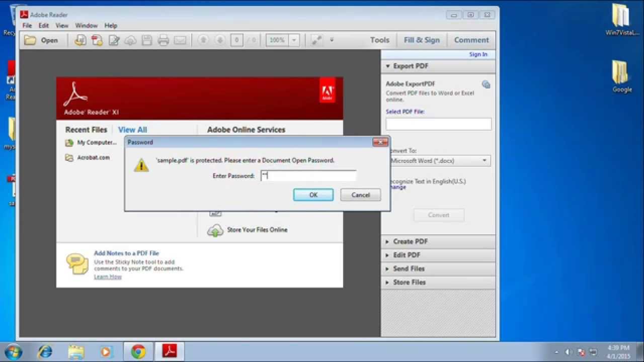Click the sticky note speech bubble icon
The width and height of the screenshot is (644, 362).
(x=77, y=263)
